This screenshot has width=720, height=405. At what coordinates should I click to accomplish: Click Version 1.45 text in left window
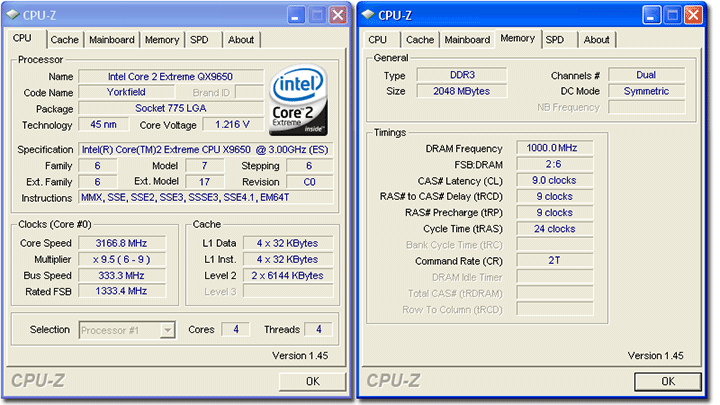pyautogui.click(x=300, y=355)
